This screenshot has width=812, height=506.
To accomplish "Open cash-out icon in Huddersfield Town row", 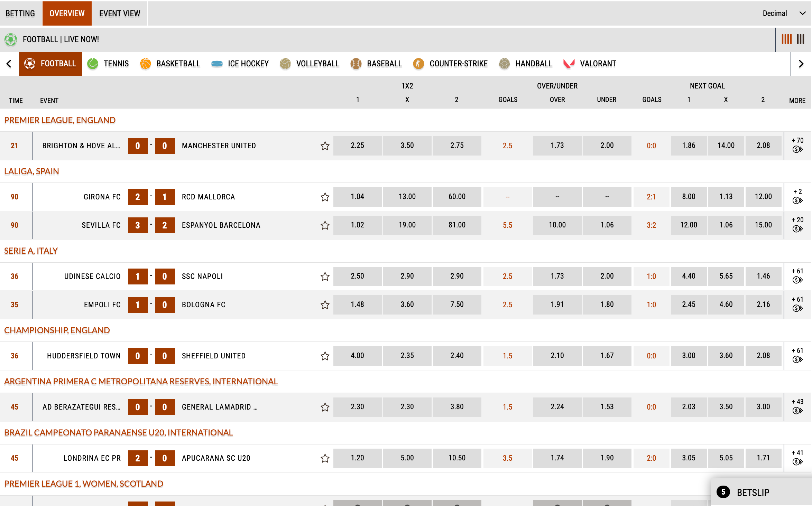I will click(797, 359).
